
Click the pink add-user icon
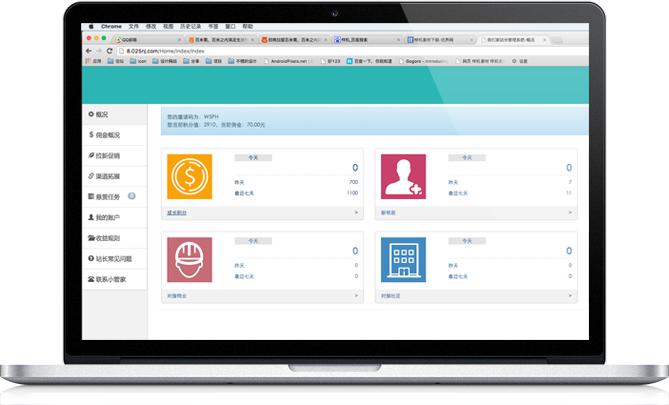[x=401, y=177]
